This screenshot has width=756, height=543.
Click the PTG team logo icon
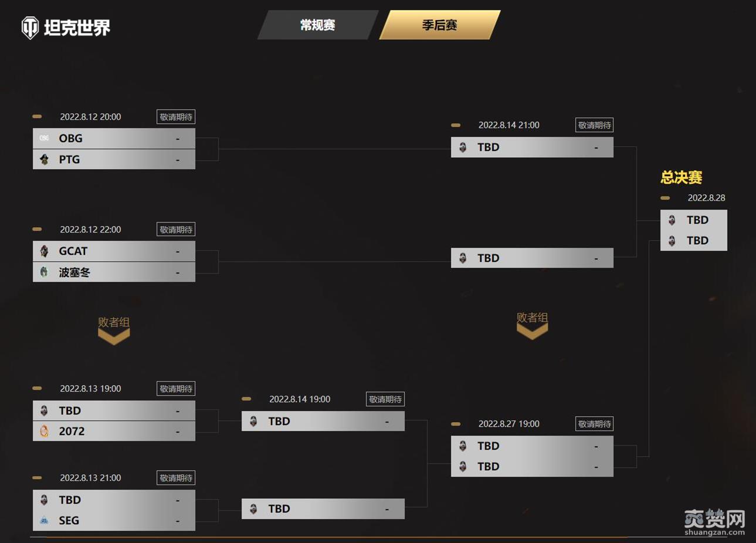tap(44, 160)
